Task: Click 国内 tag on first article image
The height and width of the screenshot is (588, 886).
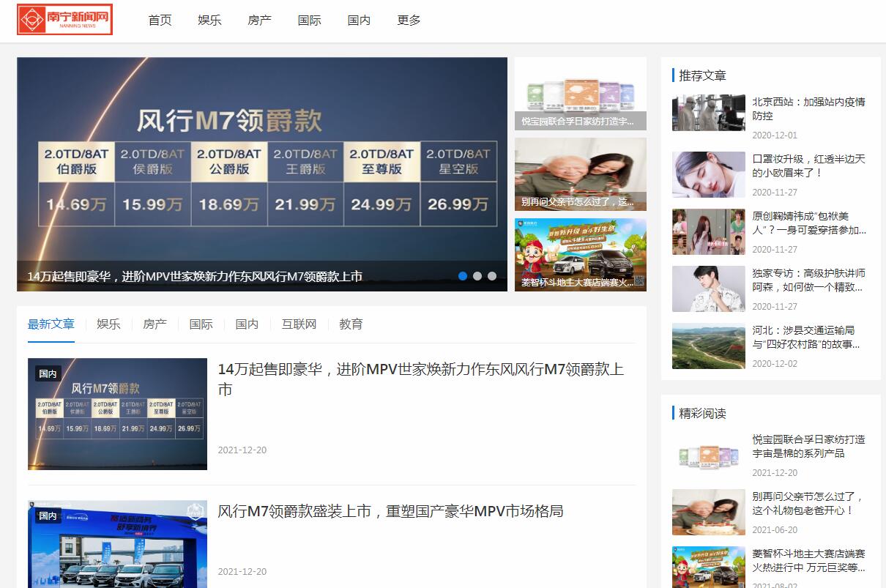Action: click(48, 373)
